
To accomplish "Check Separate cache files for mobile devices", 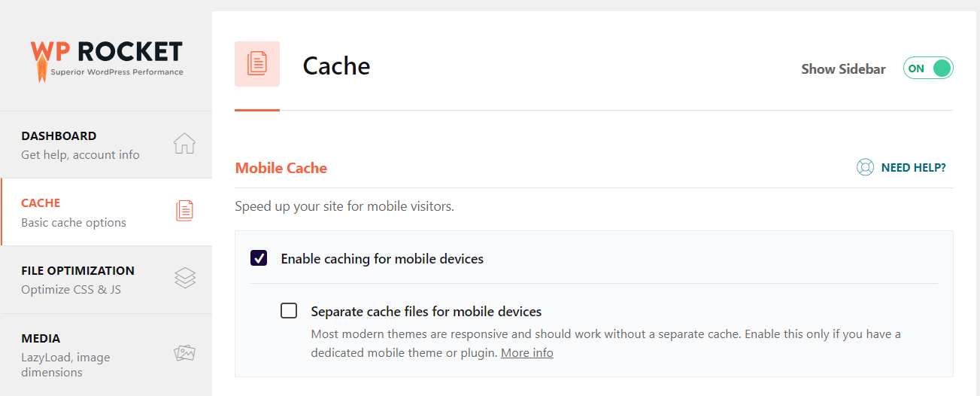I will coord(289,310).
